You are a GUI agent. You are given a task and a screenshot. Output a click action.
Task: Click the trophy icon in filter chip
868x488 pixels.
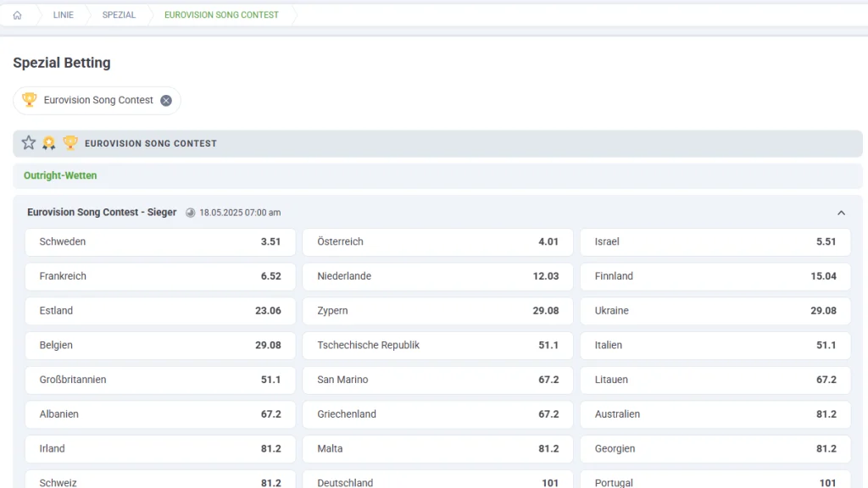30,100
